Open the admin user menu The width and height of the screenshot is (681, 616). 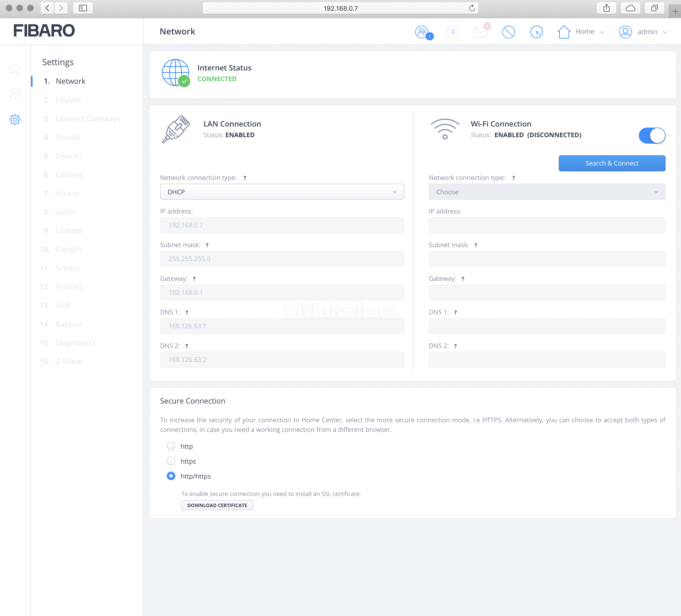(x=643, y=32)
